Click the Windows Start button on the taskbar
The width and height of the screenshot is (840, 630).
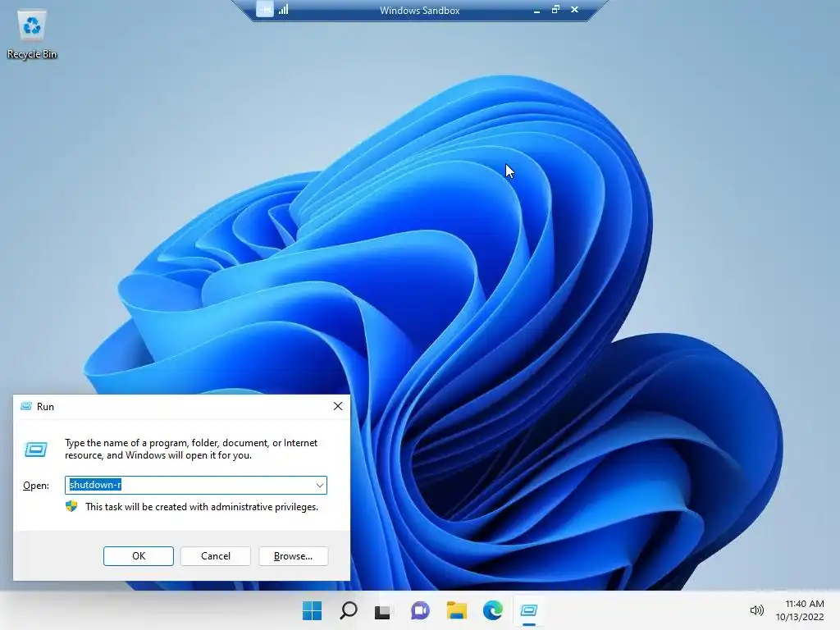point(312,610)
